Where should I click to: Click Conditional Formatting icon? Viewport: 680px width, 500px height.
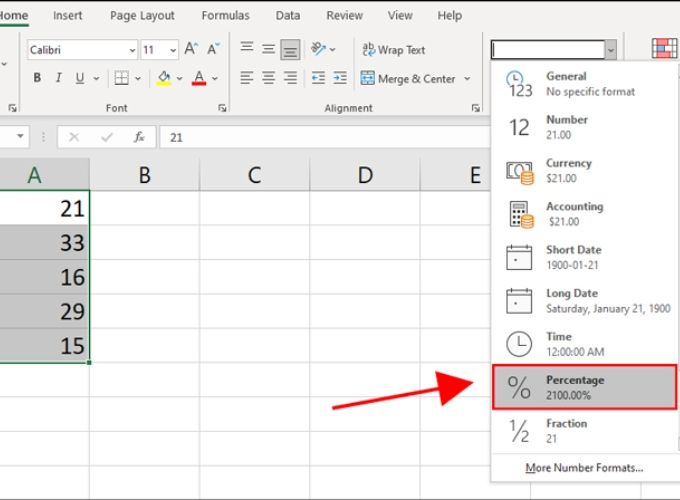click(664, 49)
